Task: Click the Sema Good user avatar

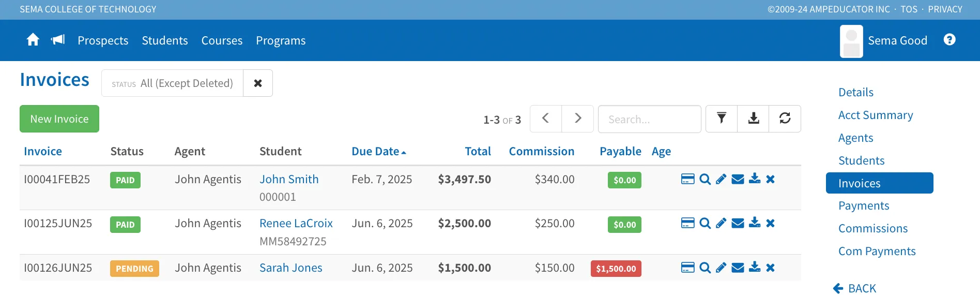Action: (851, 41)
